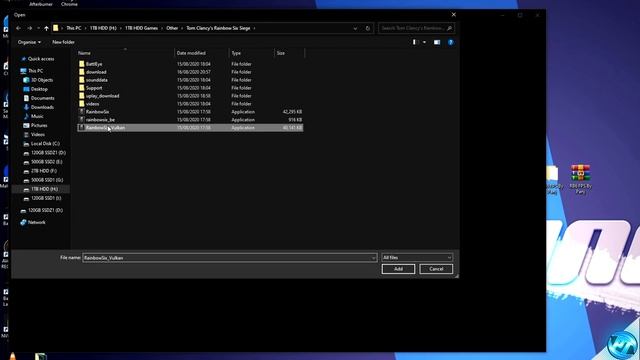
Task: Select the RainbowSix_Vulkan application file
Action: click(190, 128)
